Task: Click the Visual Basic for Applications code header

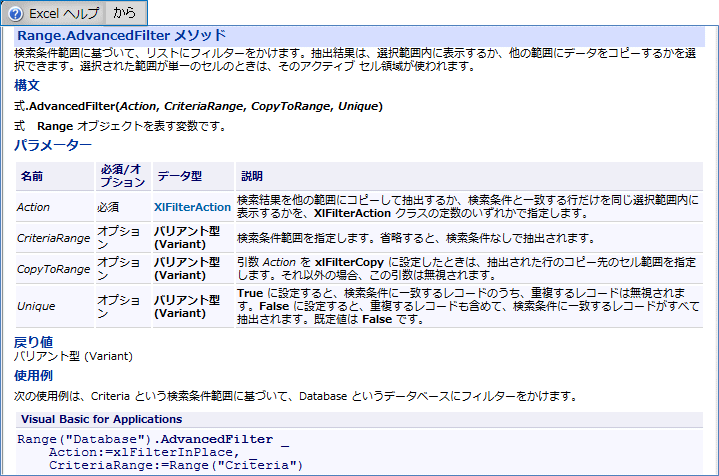Action: [x=359, y=419]
